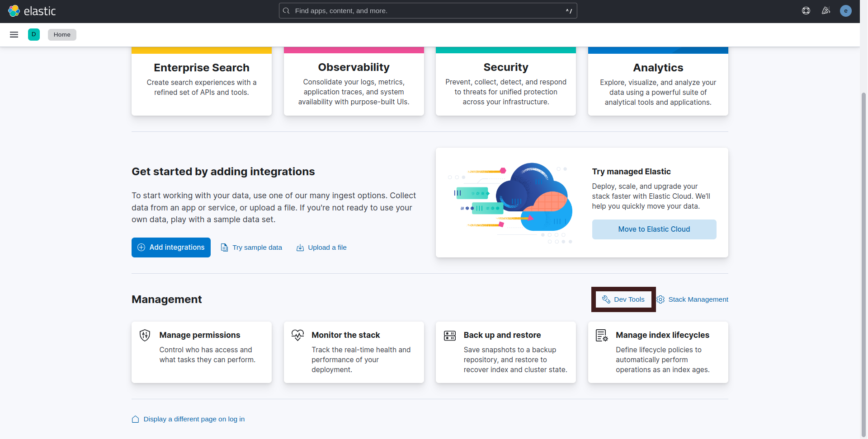The height and width of the screenshot is (439, 868).
Task: Click the magnifying glass in the search bar
Action: click(x=287, y=10)
